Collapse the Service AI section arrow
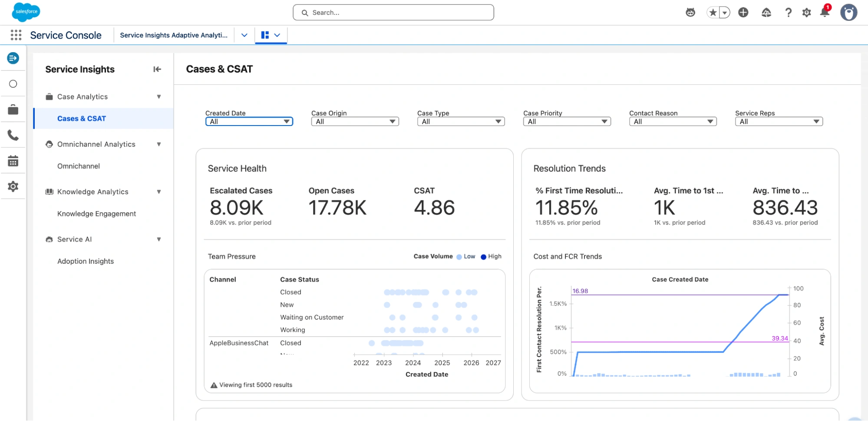The width and height of the screenshot is (868, 421). tap(159, 239)
